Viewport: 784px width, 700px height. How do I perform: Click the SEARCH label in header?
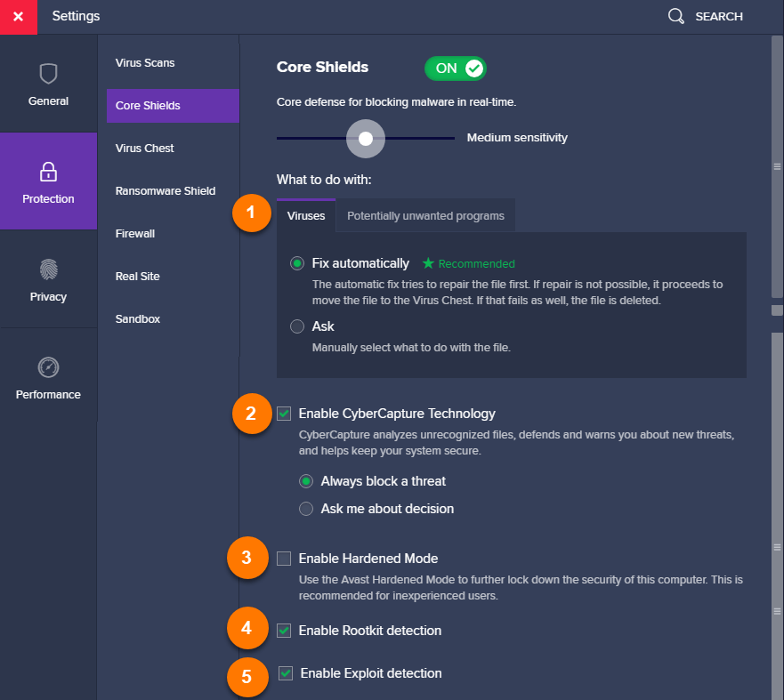pos(718,17)
